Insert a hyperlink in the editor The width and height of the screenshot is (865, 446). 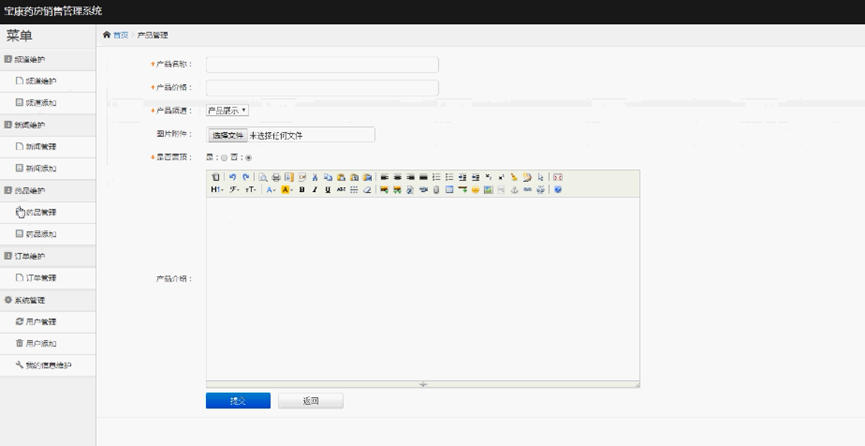coord(527,190)
